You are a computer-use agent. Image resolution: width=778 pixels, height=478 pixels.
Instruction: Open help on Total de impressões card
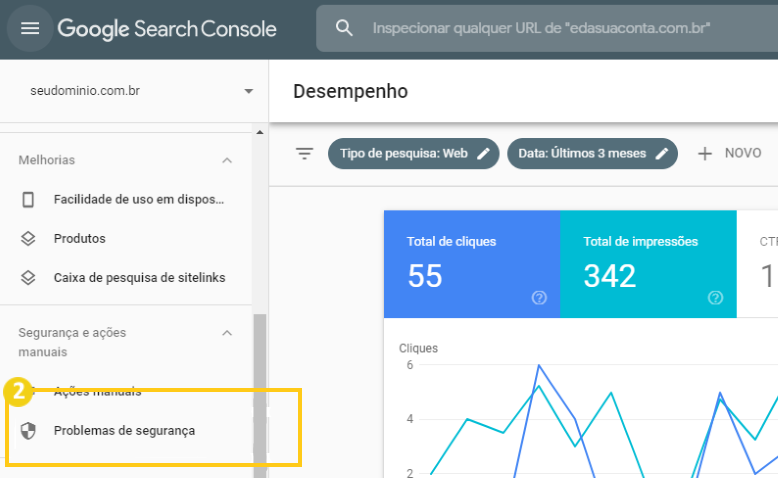715,298
